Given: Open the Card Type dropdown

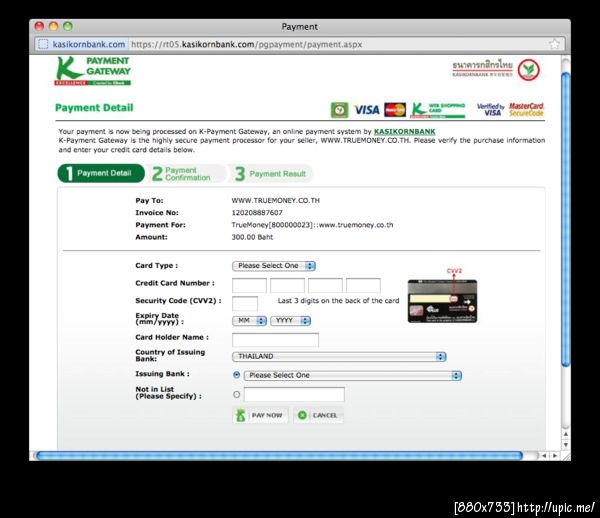Looking at the screenshot, I should pos(274,266).
